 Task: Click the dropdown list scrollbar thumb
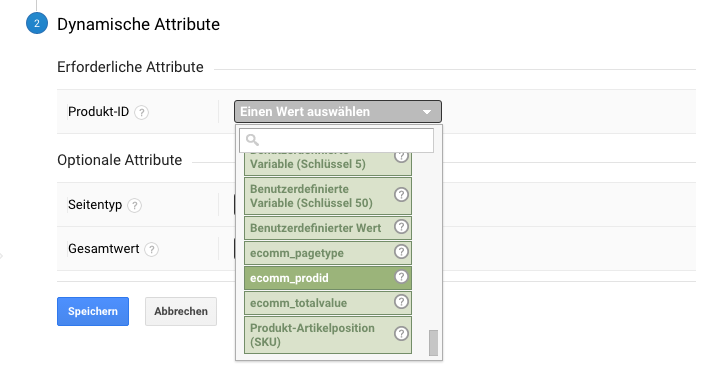tap(433, 343)
